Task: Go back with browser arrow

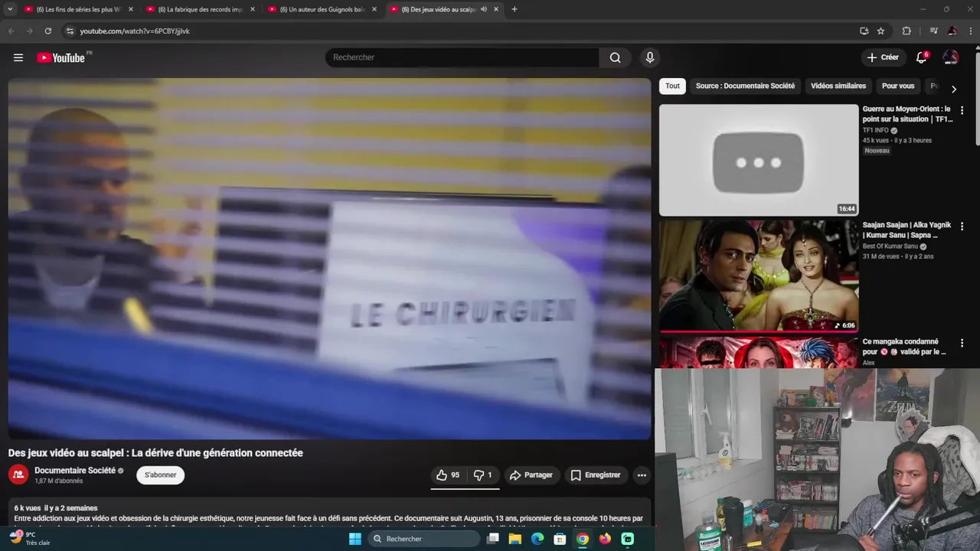Action: click(x=11, y=31)
